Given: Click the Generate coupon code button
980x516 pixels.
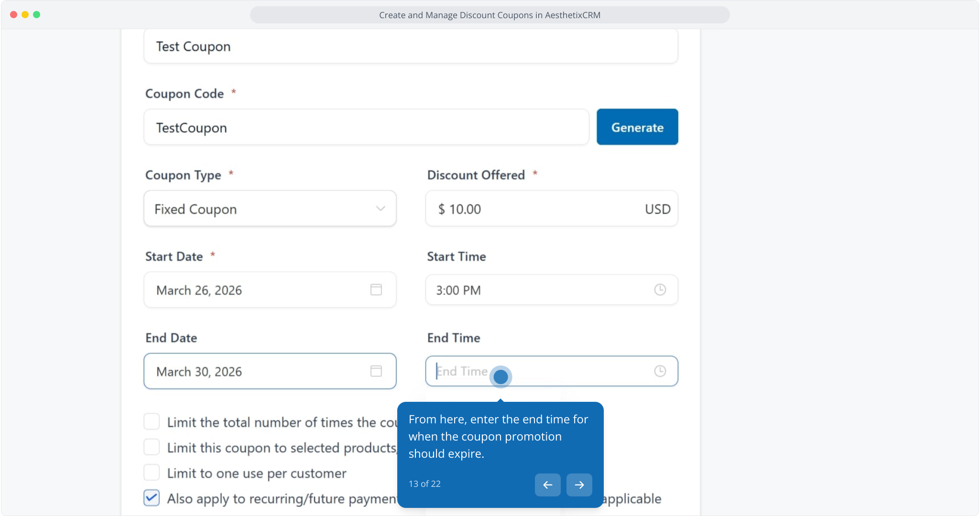Looking at the screenshot, I should 637,127.
